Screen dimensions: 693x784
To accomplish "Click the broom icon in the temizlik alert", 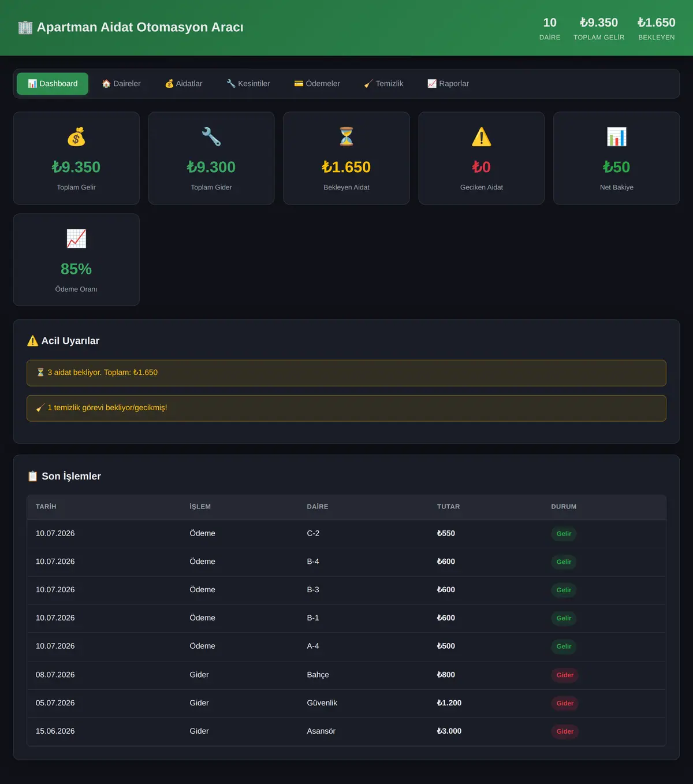I will point(40,408).
